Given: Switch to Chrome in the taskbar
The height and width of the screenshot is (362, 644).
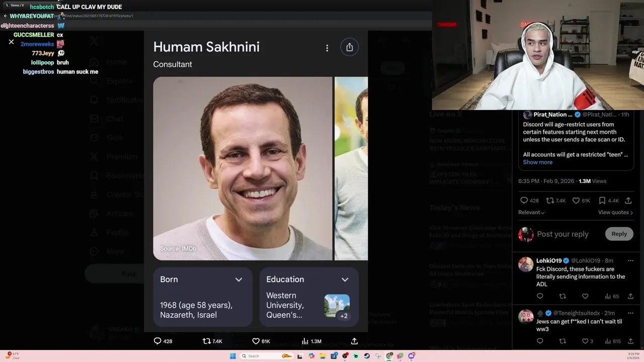Looking at the screenshot, I should click(x=389, y=356).
